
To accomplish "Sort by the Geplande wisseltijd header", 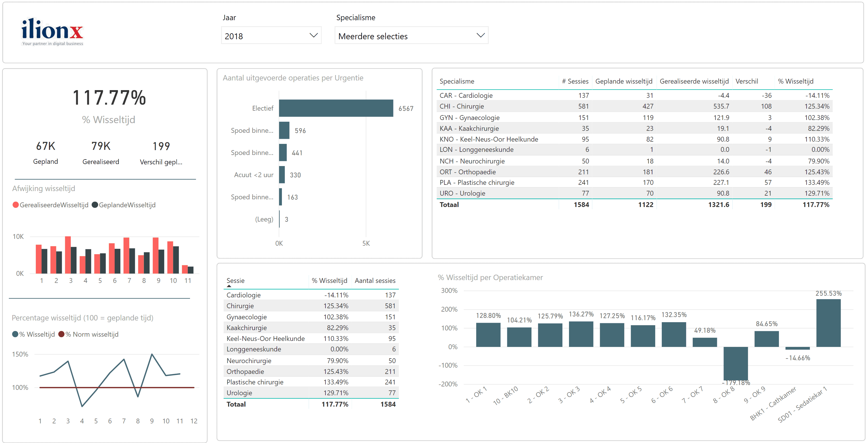I will pos(624,81).
